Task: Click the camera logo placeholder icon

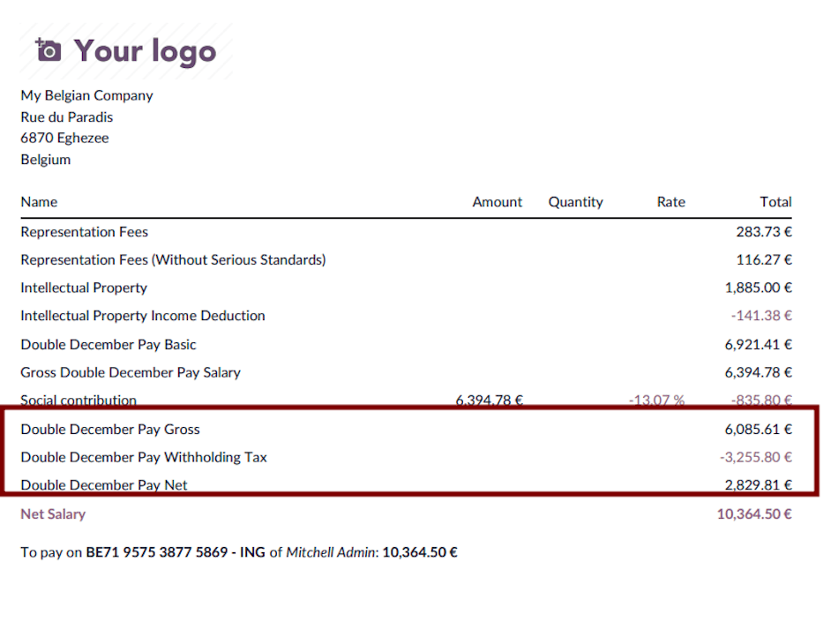Action: [49, 50]
